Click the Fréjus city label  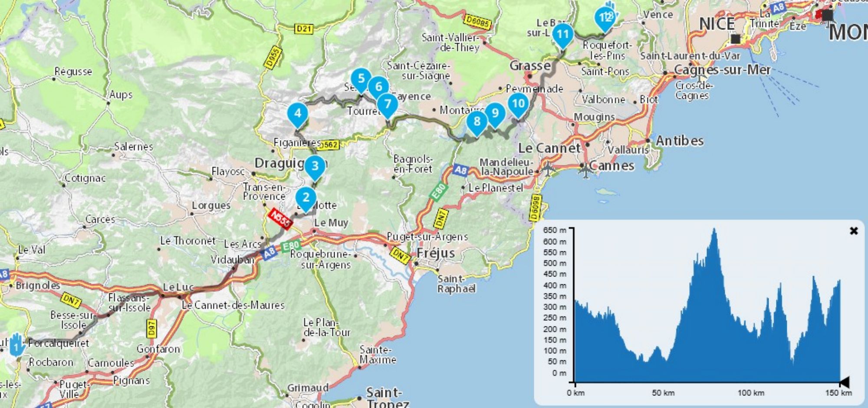coord(436,253)
